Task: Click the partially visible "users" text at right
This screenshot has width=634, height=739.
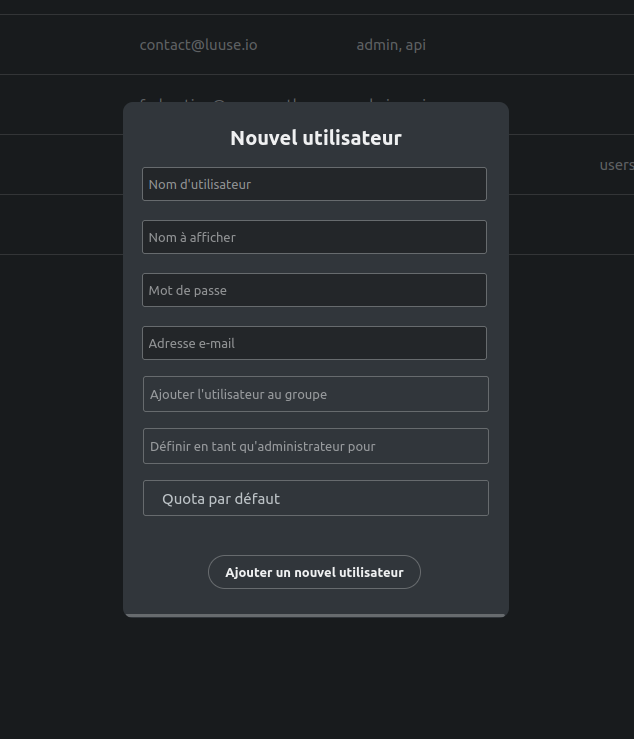Action: point(616,165)
